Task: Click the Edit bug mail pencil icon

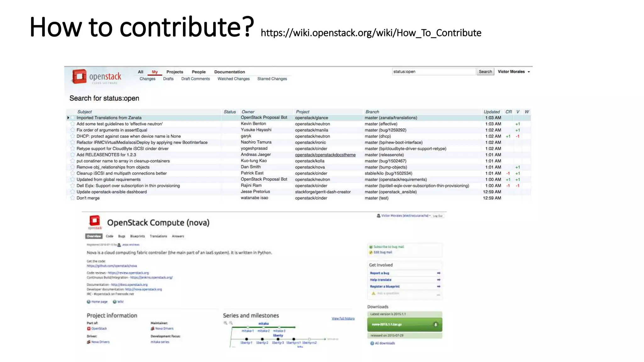Action: pos(371,252)
